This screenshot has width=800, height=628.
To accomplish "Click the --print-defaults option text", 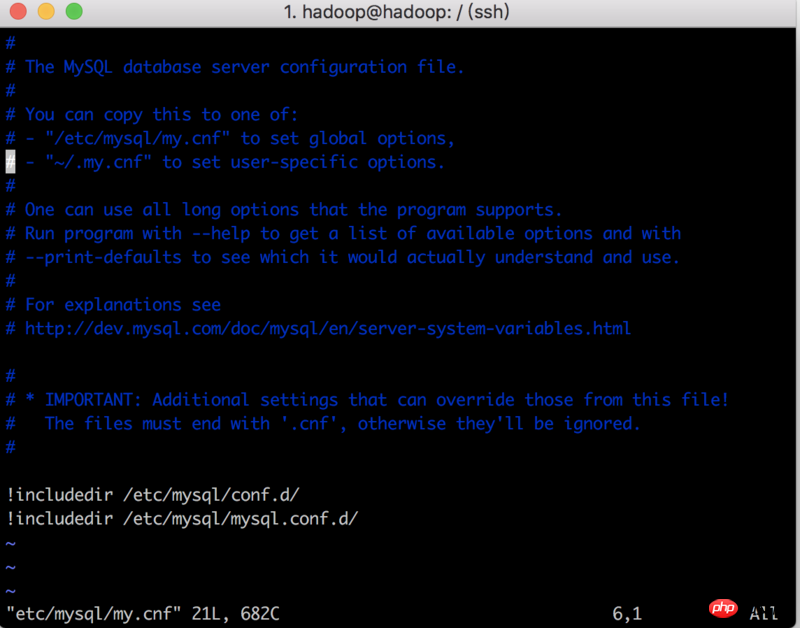I will point(104,257).
